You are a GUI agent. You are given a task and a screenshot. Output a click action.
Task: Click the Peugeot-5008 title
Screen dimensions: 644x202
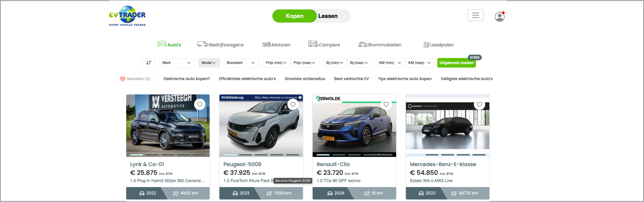click(x=242, y=164)
